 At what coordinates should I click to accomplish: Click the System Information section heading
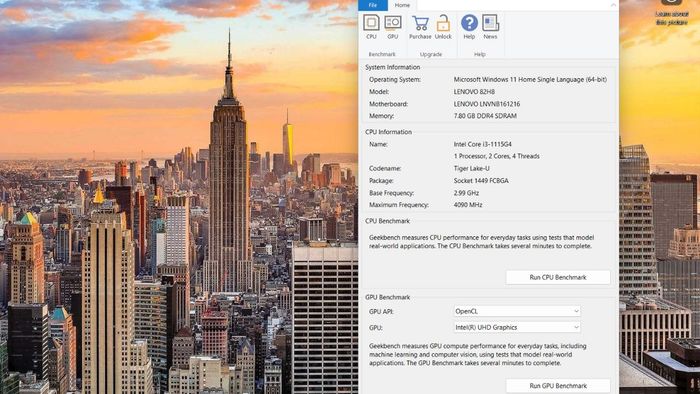(x=392, y=67)
